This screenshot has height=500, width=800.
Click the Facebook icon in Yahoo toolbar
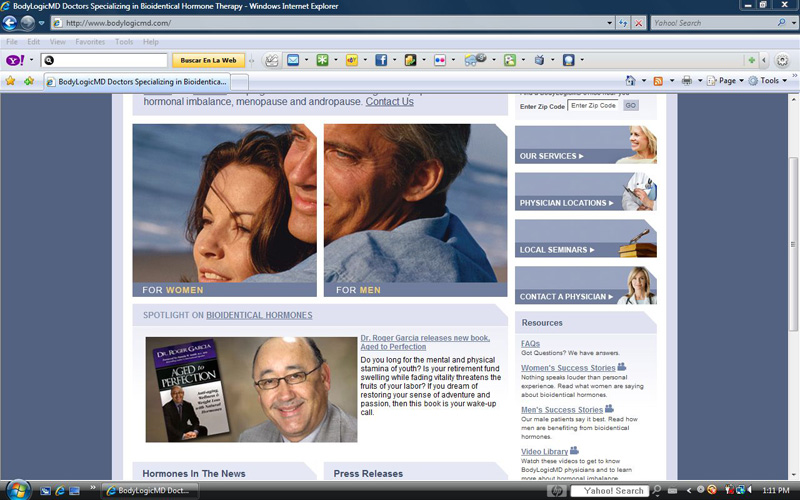[380, 60]
